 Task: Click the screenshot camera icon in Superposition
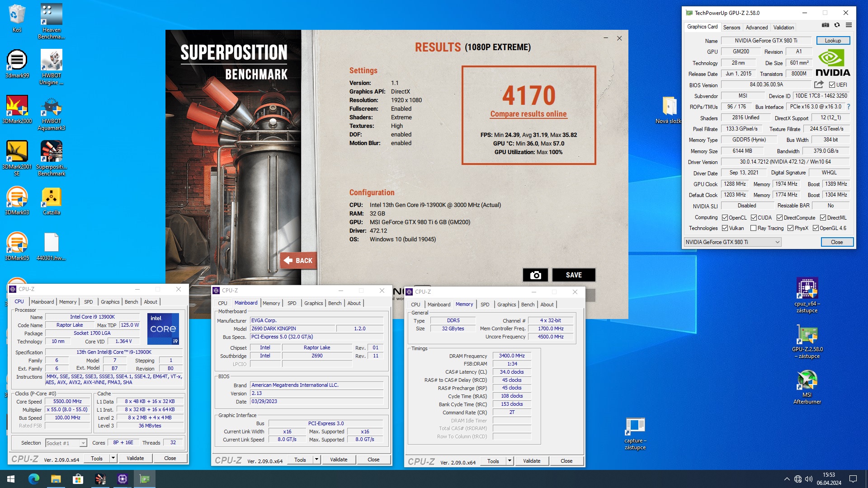point(535,275)
